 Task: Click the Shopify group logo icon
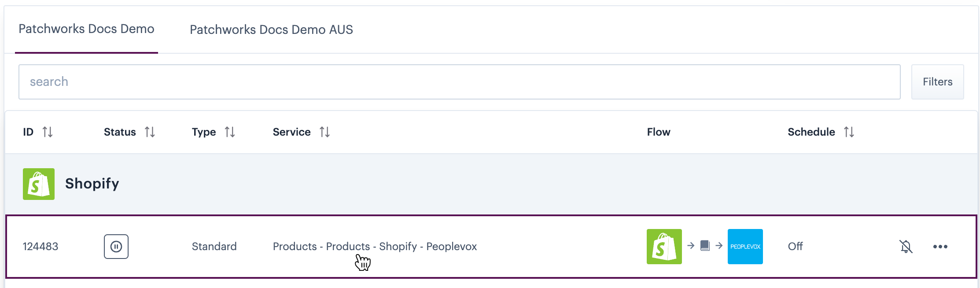click(x=39, y=184)
